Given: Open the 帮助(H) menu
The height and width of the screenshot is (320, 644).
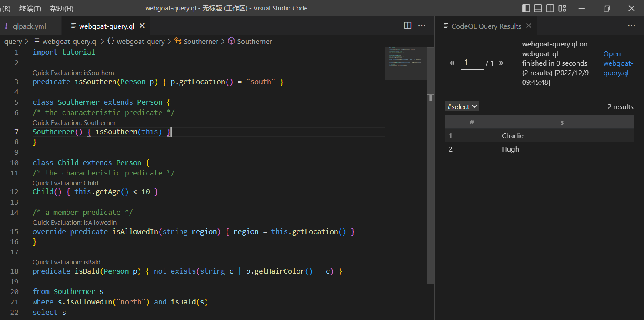Looking at the screenshot, I should pos(62,8).
